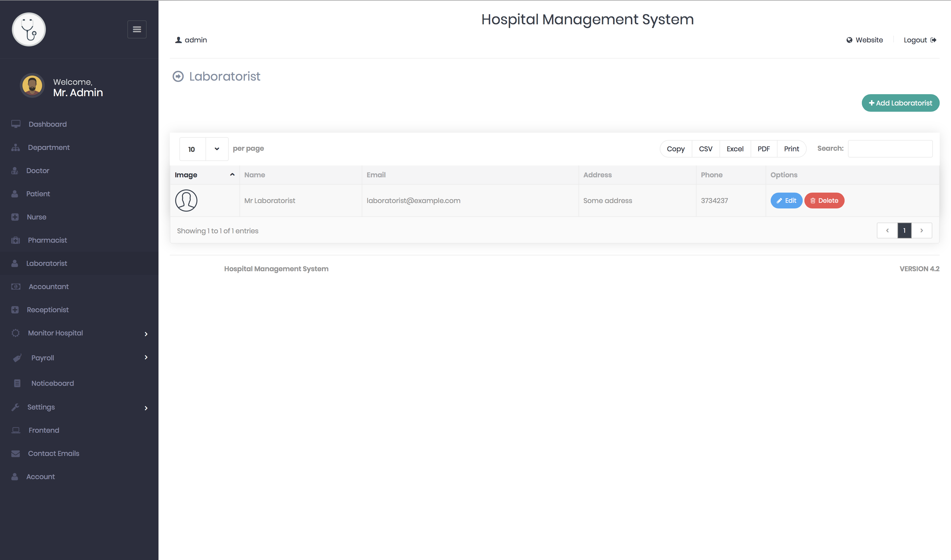The height and width of the screenshot is (560, 951).
Task: Click the Mr. Admin avatar picture
Action: [x=32, y=86]
